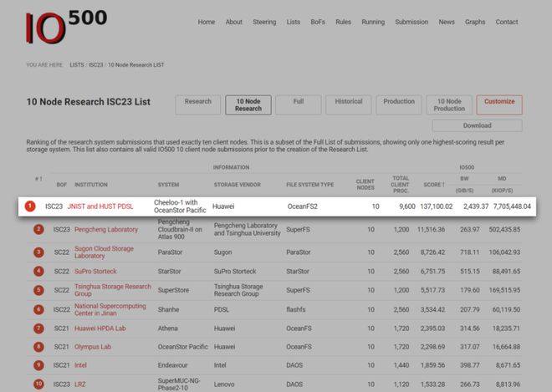The height and width of the screenshot is (392, 552).
Task: Click the OceanFS2 file system cell
Action: pyautogui.click(x=303, y=206)
